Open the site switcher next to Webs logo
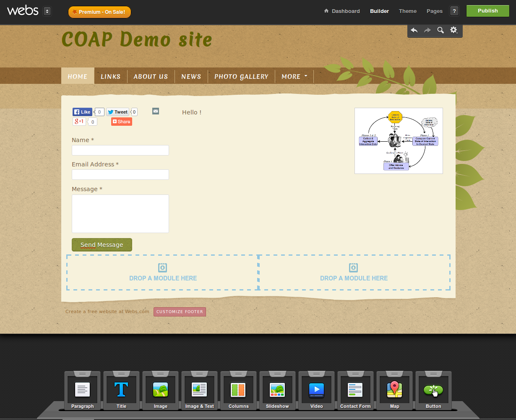The image size is (516, 420). (x=47, y=11)
